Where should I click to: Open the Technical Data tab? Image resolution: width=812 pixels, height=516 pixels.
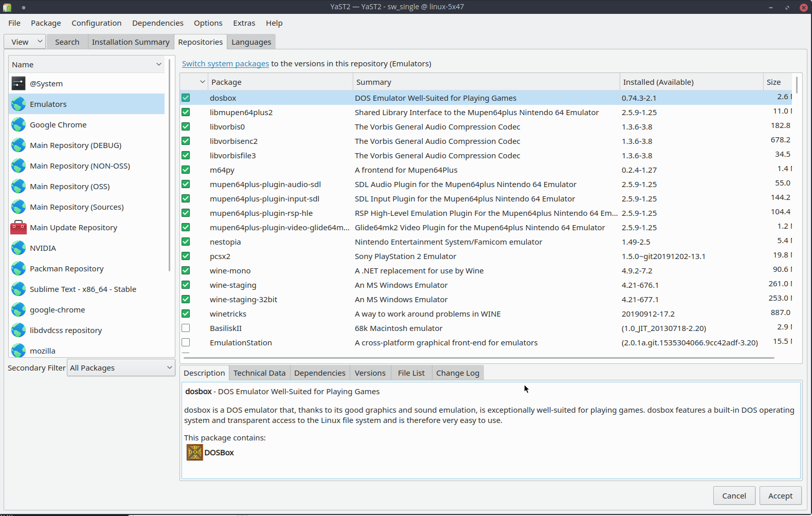259,373
